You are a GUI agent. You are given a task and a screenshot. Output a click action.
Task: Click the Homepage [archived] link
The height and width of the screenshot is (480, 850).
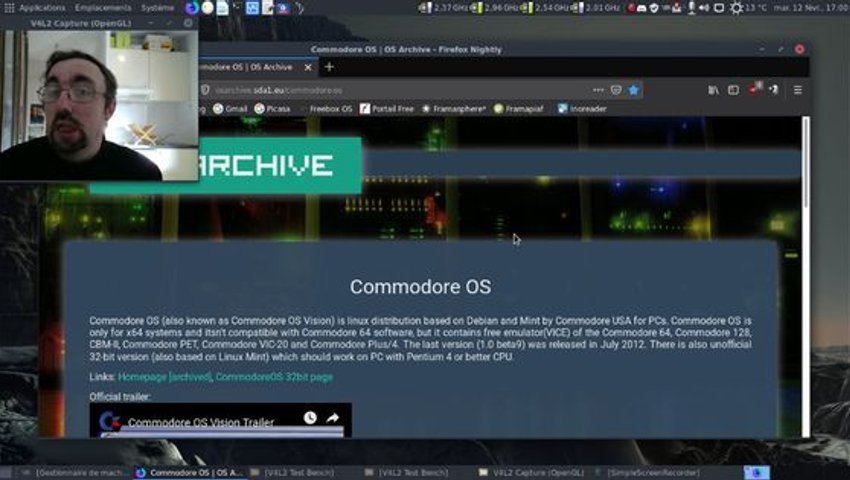click(x=164, y=377)
